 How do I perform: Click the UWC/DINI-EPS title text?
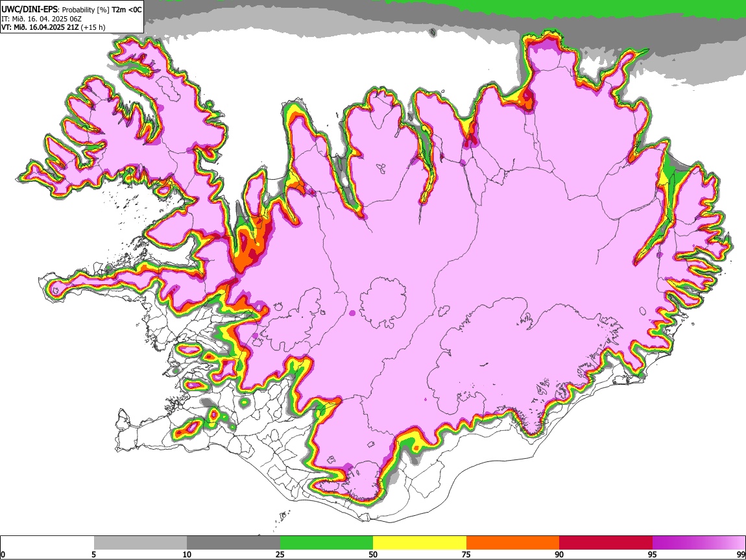click(x=29, y=10)
